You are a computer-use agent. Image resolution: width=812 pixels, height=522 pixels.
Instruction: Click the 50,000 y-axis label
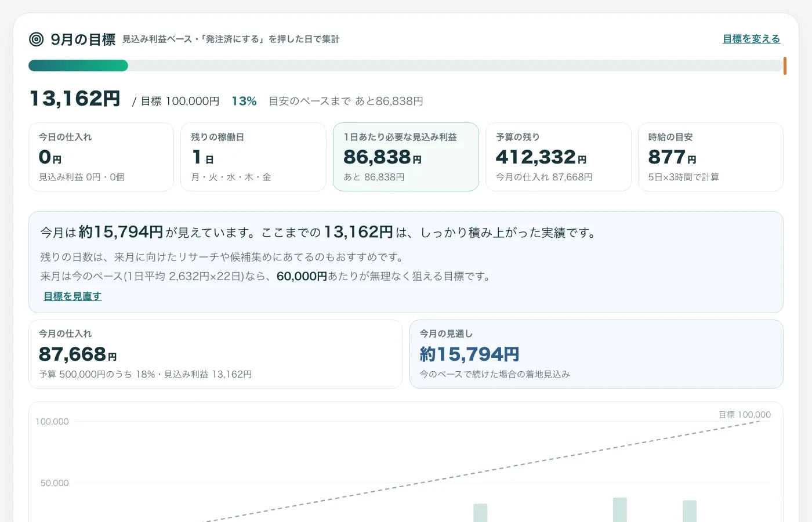[x=55, y=483]
